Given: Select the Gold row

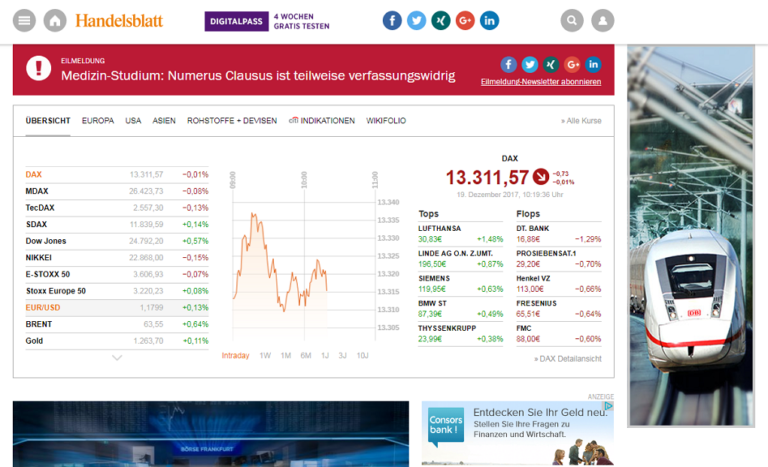Looking at the screenshot, I should tap(117, 341).
